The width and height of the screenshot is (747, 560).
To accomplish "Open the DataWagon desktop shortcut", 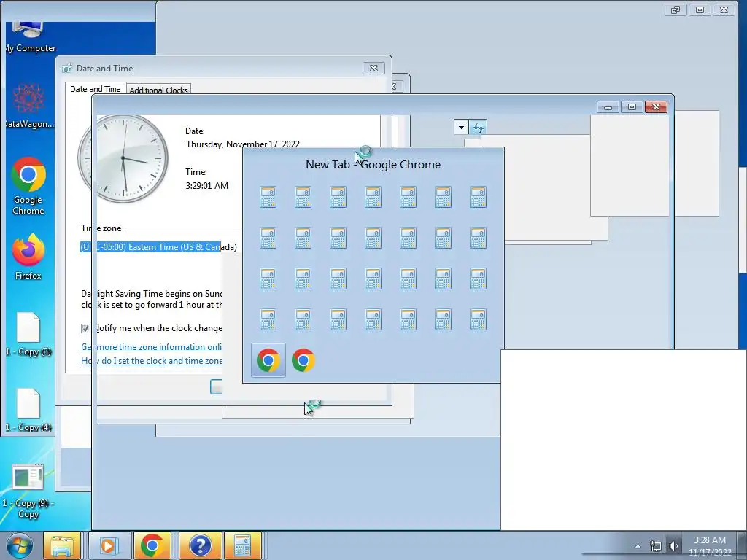I will click(28, 106).
